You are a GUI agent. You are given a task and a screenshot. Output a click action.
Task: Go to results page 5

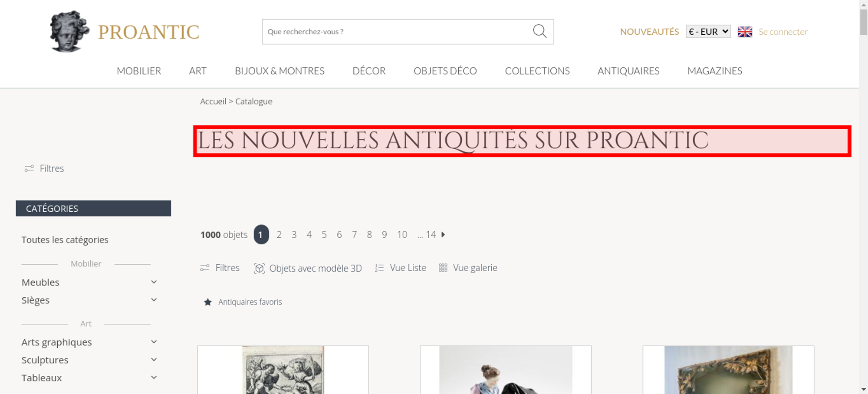tap(324, 235)
